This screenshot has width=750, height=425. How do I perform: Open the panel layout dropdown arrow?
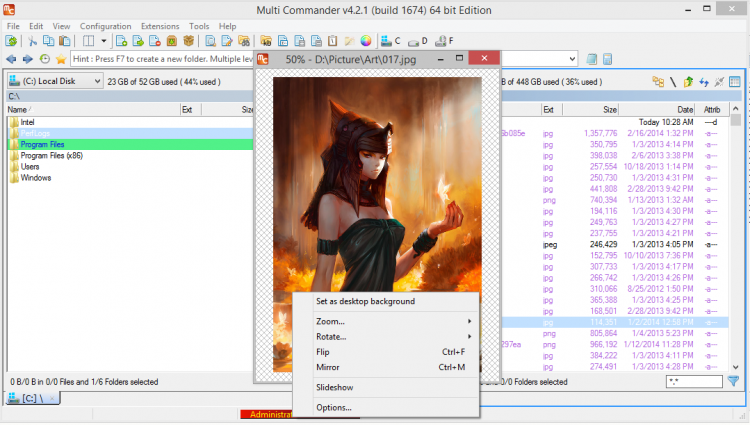click(x=103, y=41)
